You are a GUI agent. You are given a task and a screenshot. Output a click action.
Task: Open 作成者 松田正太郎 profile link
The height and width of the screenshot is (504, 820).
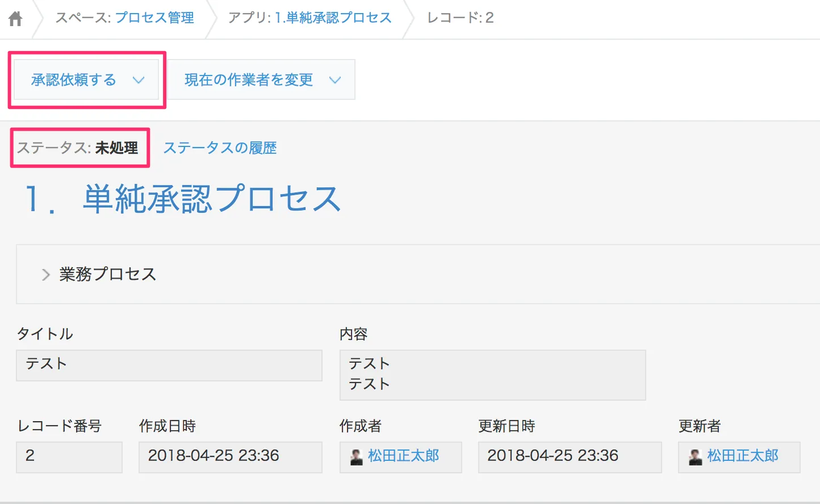[403, 456]
